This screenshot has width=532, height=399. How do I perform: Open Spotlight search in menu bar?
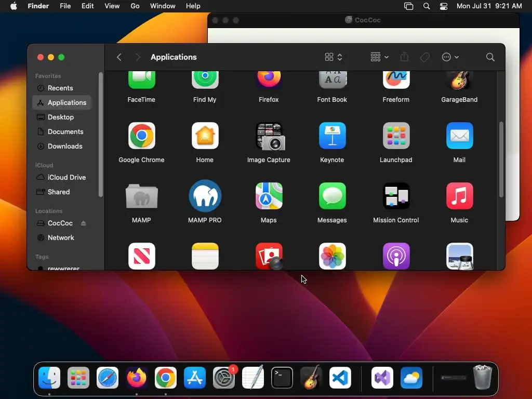(x=427, y=6)
